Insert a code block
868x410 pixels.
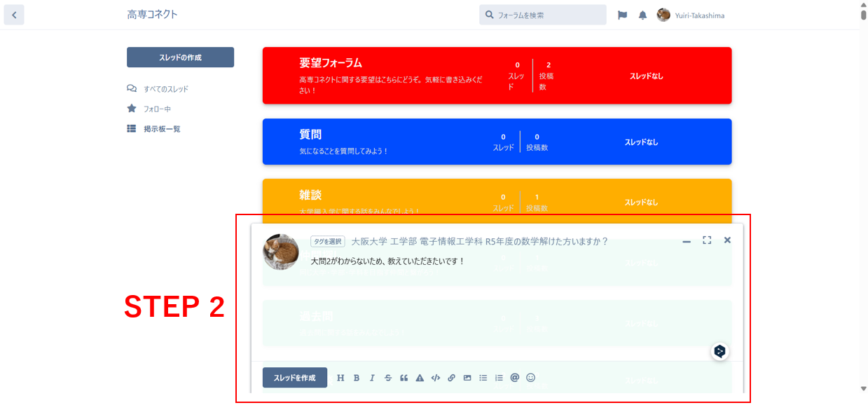435,377
